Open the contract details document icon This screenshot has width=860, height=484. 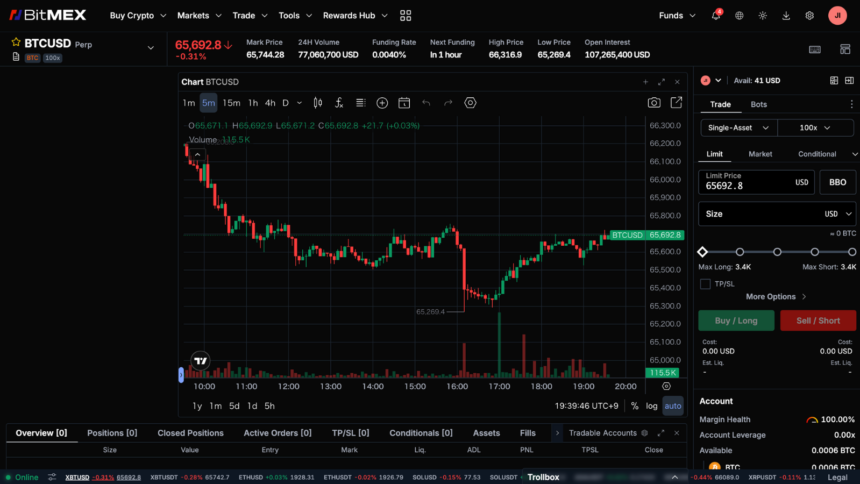click(x=16, y=57)
